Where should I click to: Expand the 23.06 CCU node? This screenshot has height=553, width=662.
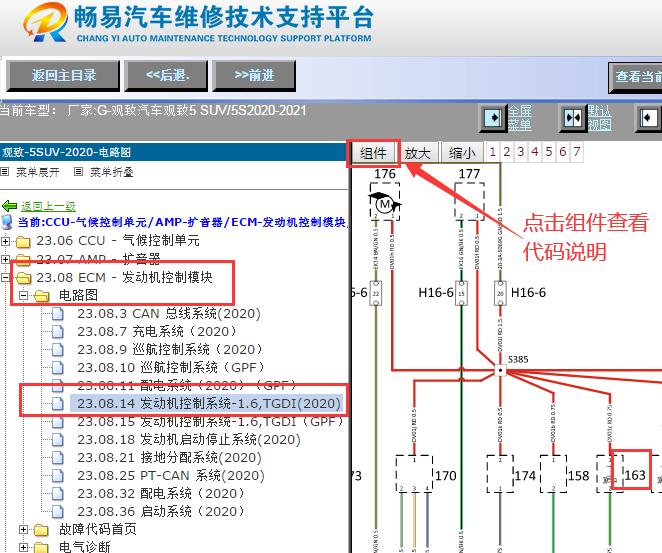[5, 241]
